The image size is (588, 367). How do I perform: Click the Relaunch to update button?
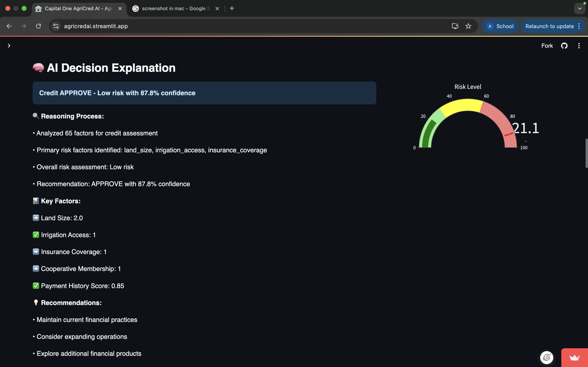549,26
